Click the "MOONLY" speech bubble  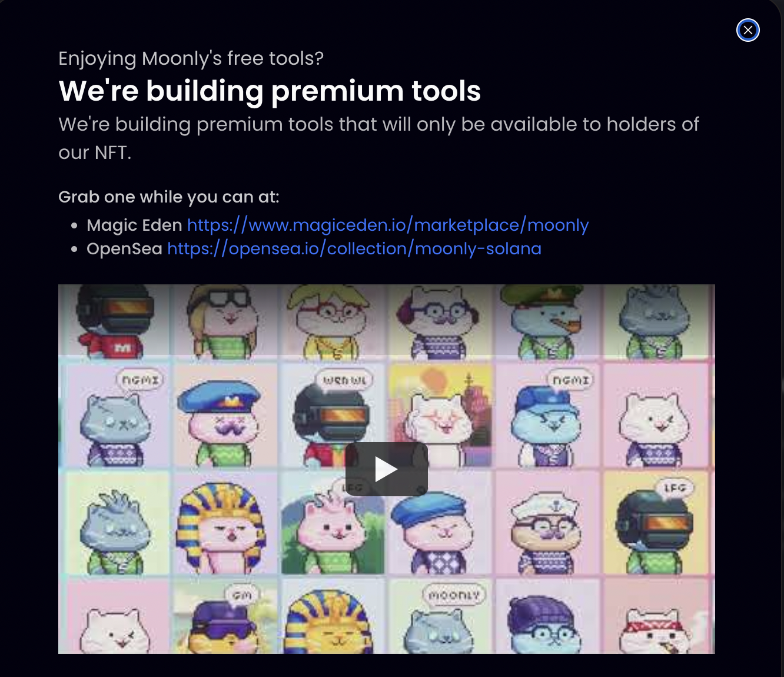pyautogui.click(x=454, y=595)
